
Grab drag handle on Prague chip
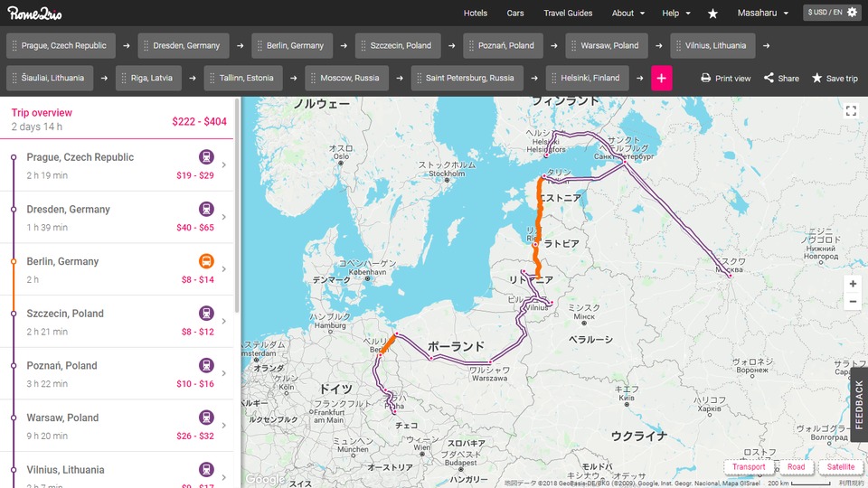click(15, 45)
